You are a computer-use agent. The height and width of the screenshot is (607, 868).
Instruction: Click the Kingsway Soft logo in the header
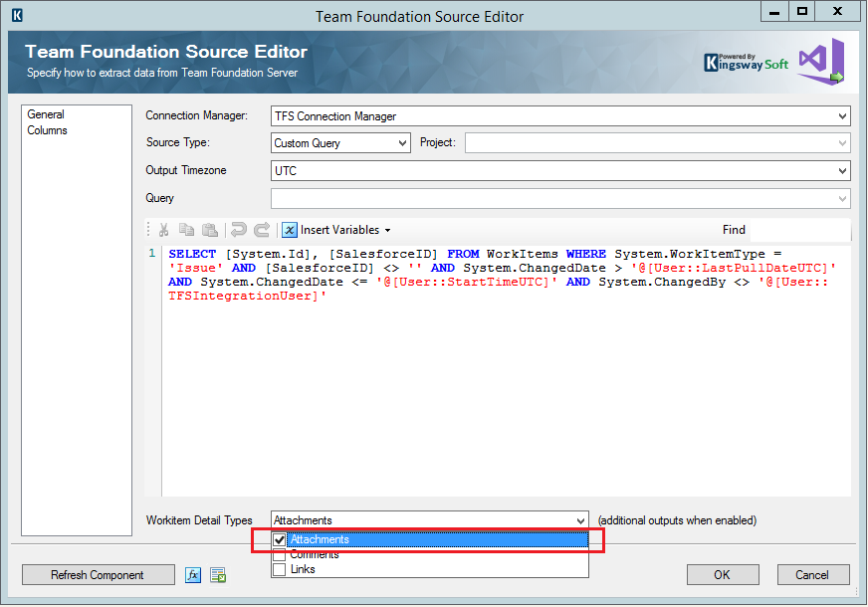click(745, 62)
